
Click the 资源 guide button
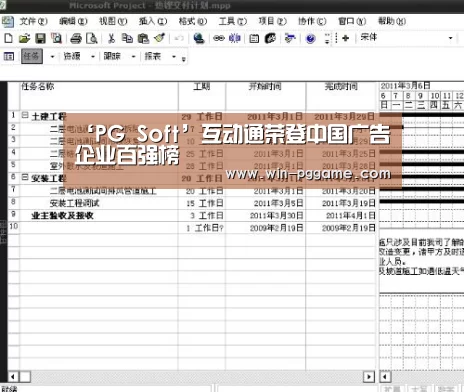pyautogui.click(x=72, y=56)
